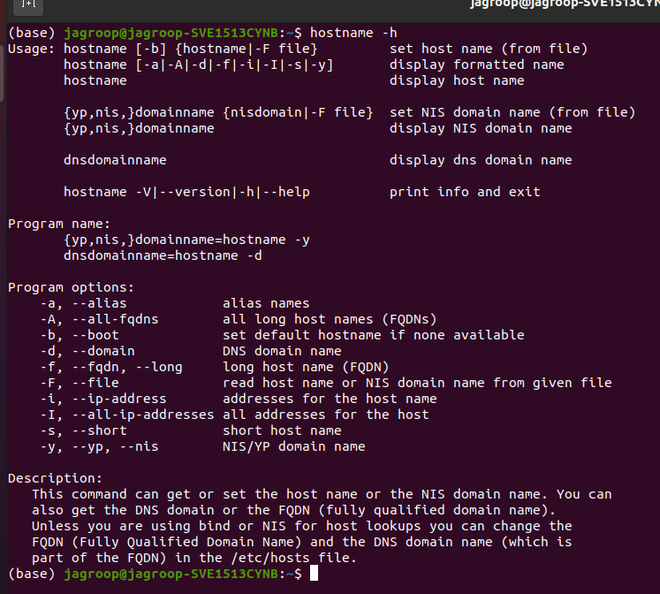Click the terminal window title in the header bar

[x=565, y=4]
